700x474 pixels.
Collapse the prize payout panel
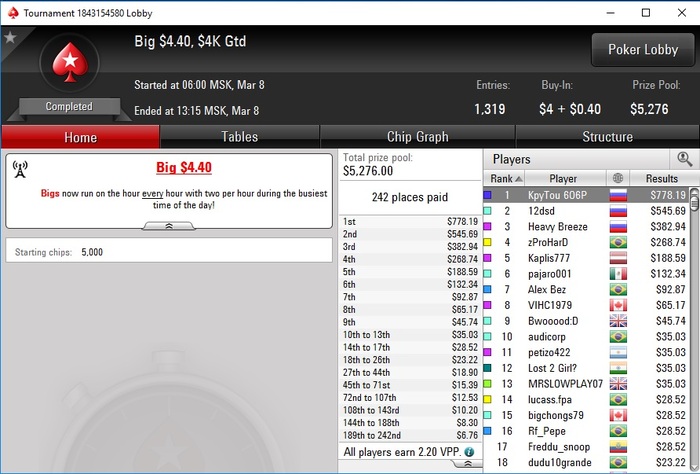(468, 464)
